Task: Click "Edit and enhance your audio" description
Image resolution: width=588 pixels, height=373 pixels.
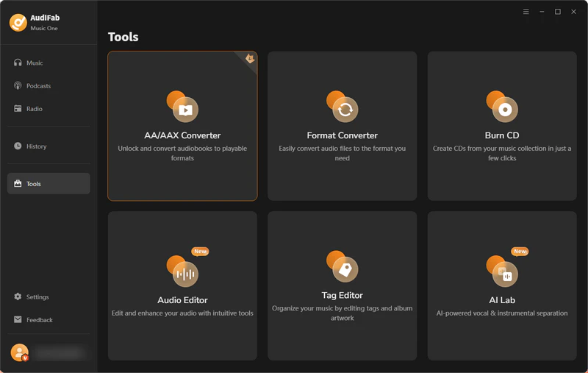Action: click(182, 313)
